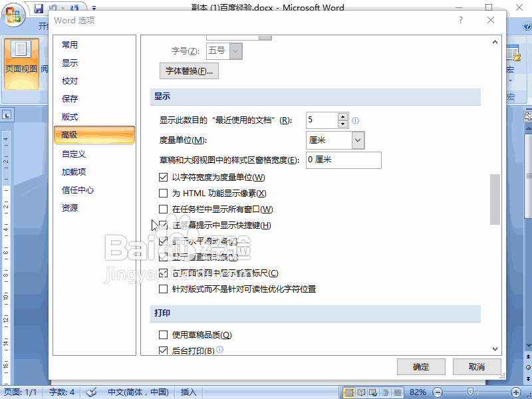Screen dimensions: 532x399
Task: Select 高级 category in options list
Action: coord(94,135)
